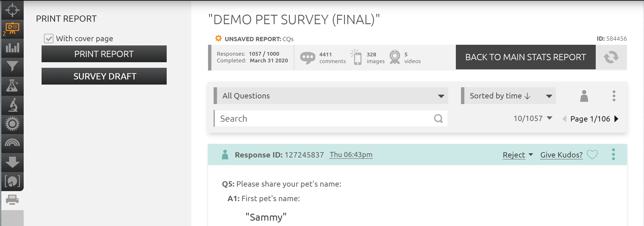Select the funnel filter icon
The height and width of the screenshot is (226, 644).
pos(12,67)
